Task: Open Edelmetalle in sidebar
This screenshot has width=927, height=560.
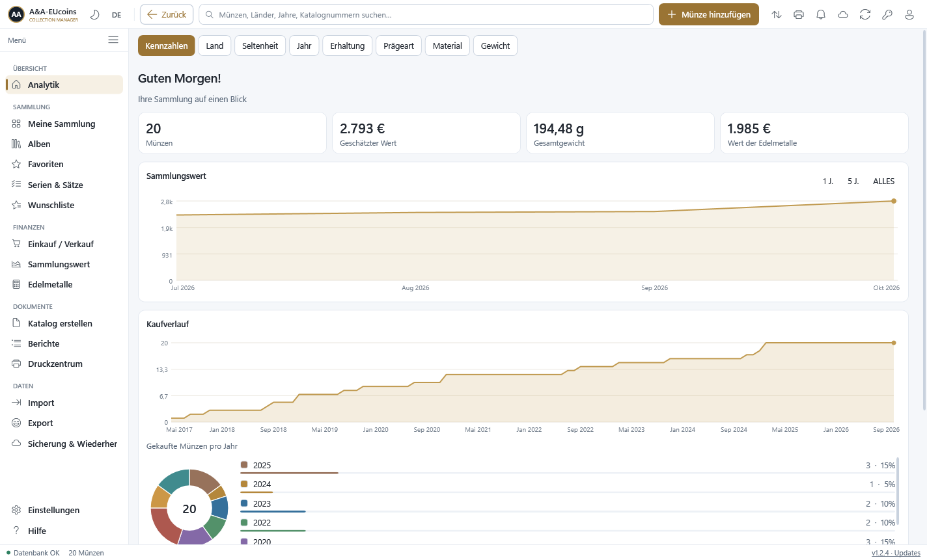Action: click(64, 284)
